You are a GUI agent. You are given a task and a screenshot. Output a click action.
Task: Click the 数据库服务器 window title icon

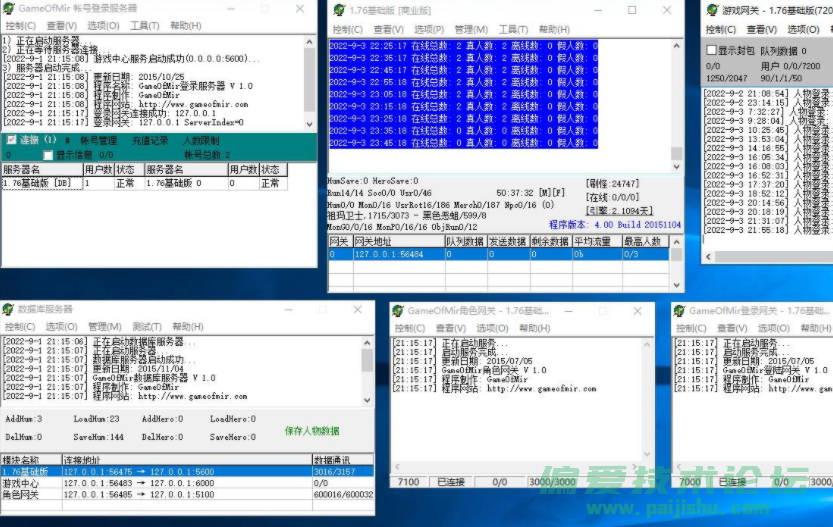pos(9,309)
